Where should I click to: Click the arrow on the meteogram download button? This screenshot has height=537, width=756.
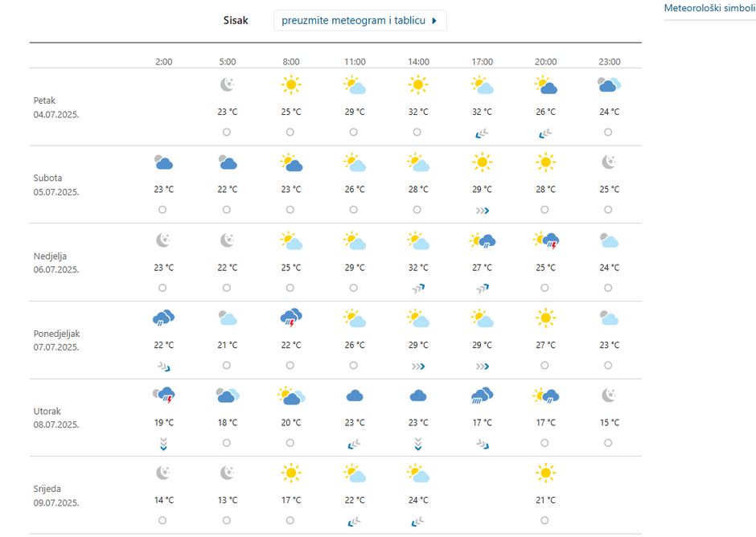(434, 21)
